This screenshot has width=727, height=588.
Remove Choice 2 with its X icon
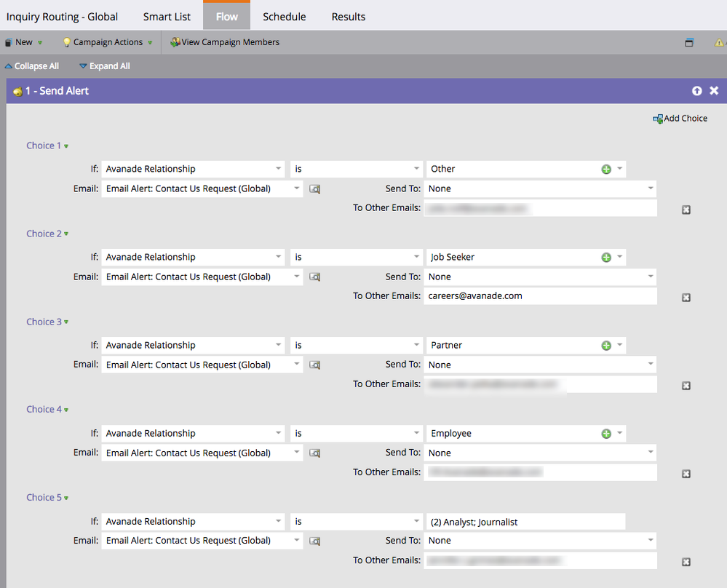point(686,298)
